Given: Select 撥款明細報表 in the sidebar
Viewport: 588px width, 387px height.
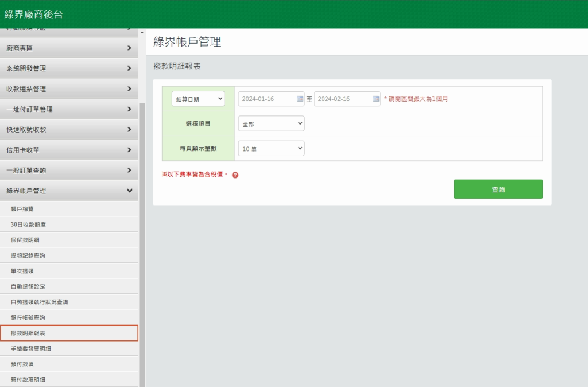Looking at the screenshot, I should 69,333.
